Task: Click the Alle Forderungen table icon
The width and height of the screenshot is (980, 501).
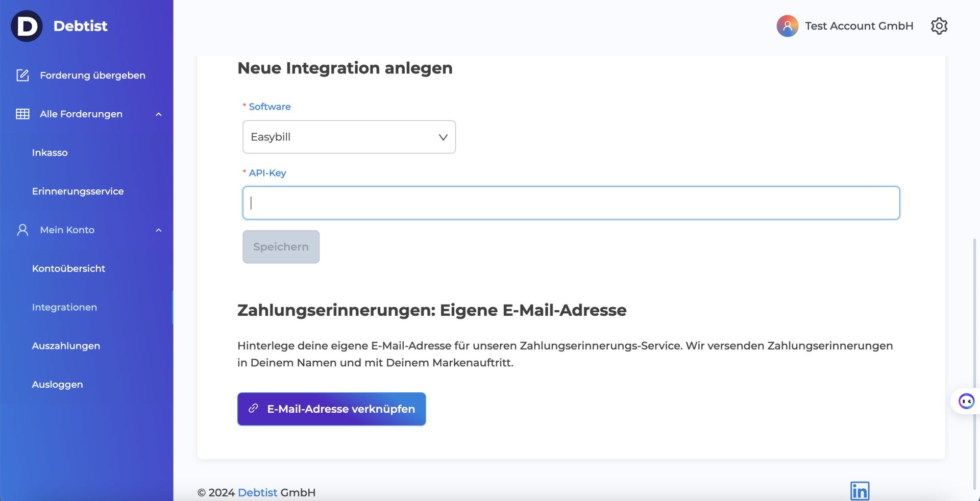Action: 22,114
